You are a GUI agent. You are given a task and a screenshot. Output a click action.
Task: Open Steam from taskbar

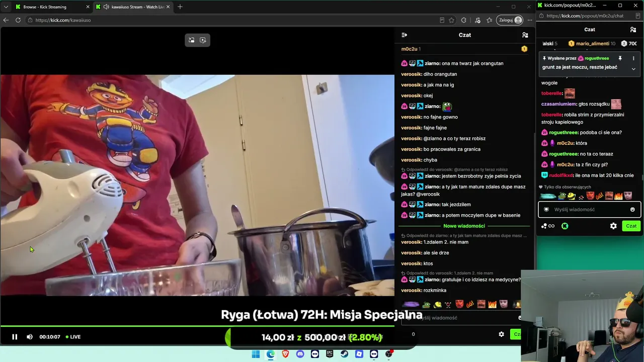344,354
